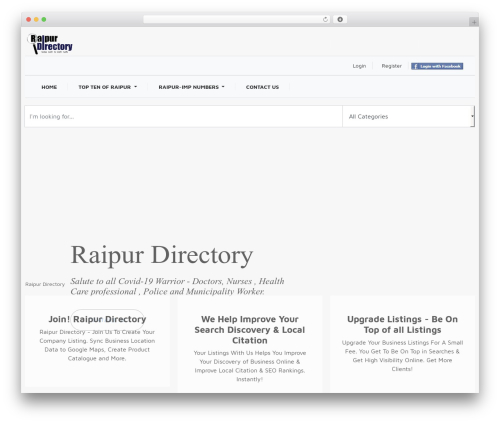The width and height of the screenshot is (500, 423).
Task: Click the "Your Listings With Us Helps" description text
Action: coord(250,366)
